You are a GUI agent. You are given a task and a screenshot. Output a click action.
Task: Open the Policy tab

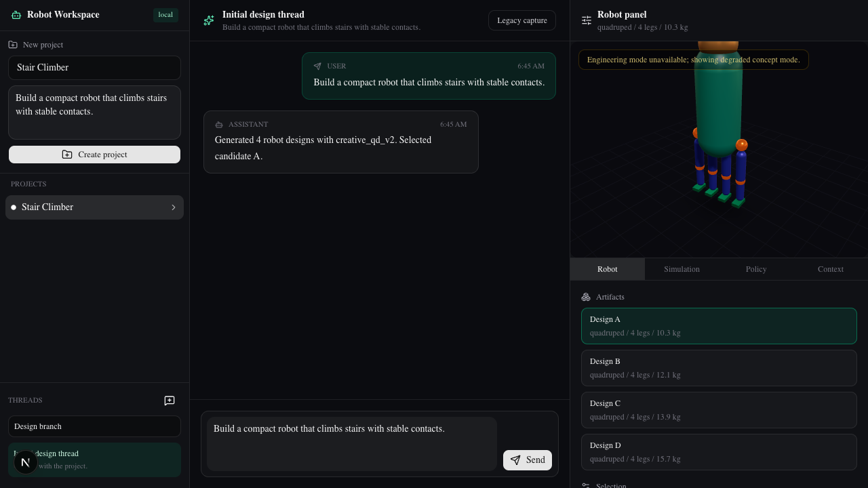(756, 269)
